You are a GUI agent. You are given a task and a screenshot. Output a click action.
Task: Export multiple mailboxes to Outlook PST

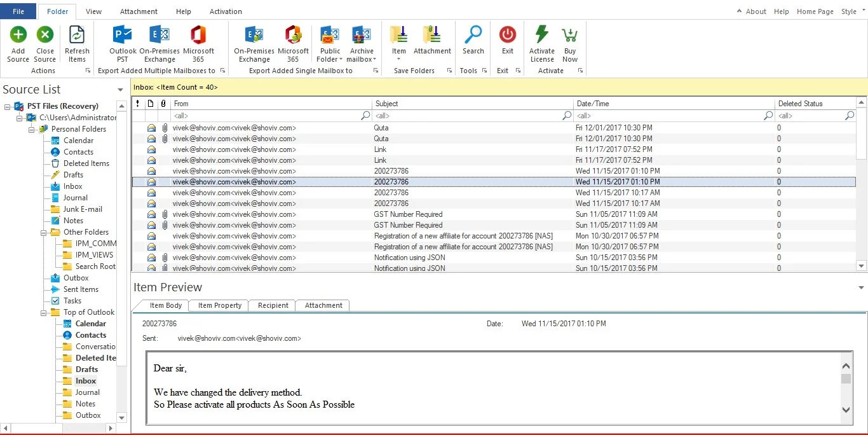pyautogui.click(x=122, y=43)
